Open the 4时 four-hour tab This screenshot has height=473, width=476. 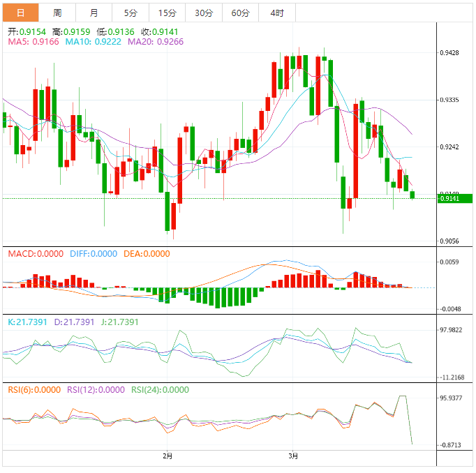pos(277,13)
